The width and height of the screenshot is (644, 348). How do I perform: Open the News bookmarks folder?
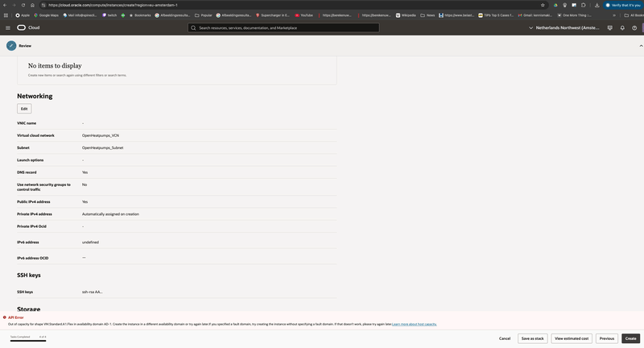pos(427,15)
